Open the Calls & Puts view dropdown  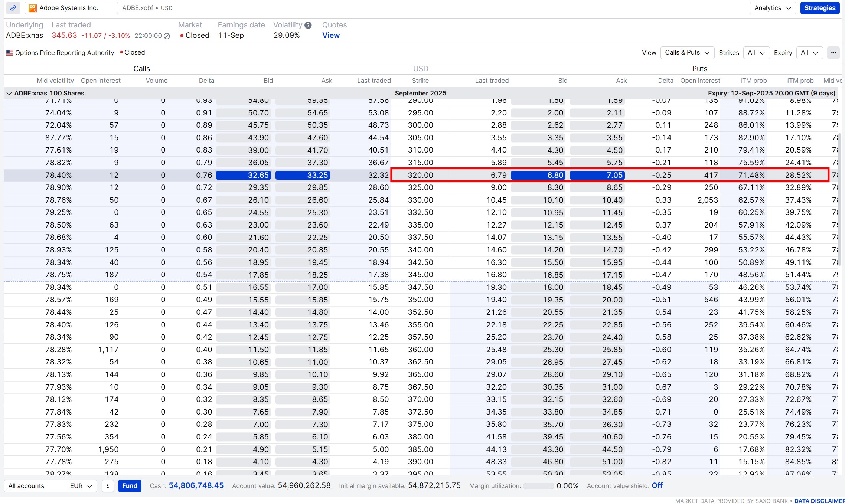click(686, 52)
